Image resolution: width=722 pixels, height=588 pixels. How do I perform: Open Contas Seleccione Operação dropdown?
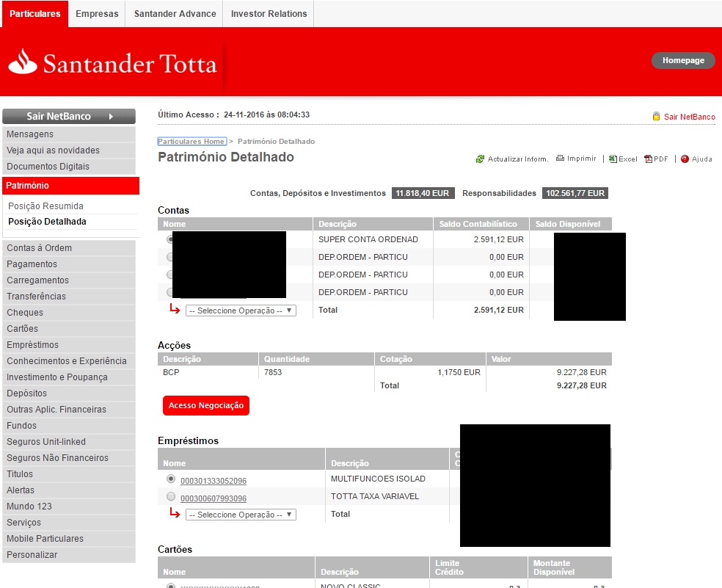click(x=240, y=311)
